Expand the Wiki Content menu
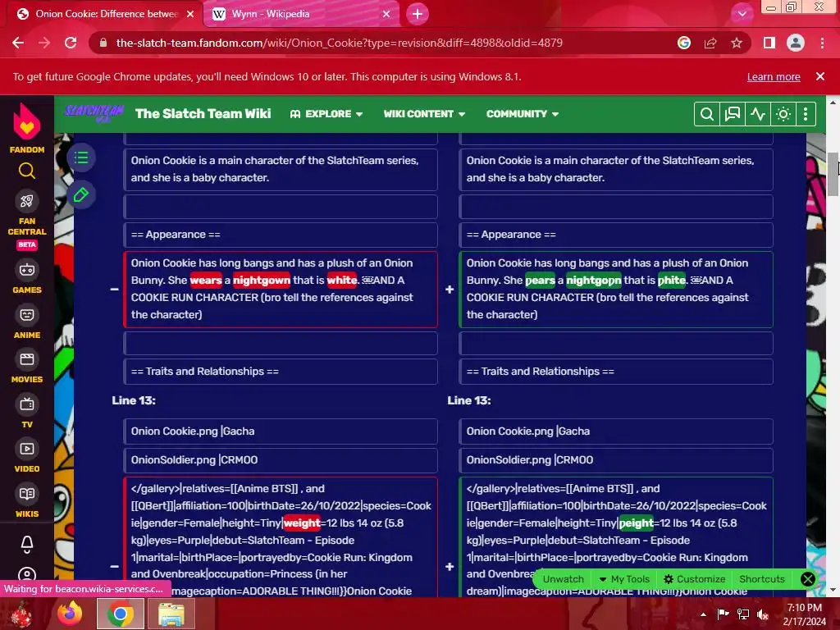Image resolution: width=840 pixels, height=630 pixels. 424,114
